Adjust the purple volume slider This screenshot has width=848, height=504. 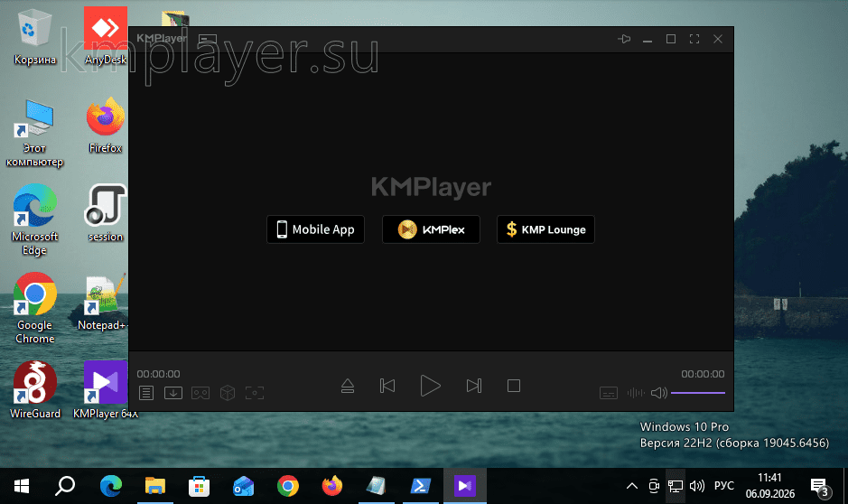698,393
